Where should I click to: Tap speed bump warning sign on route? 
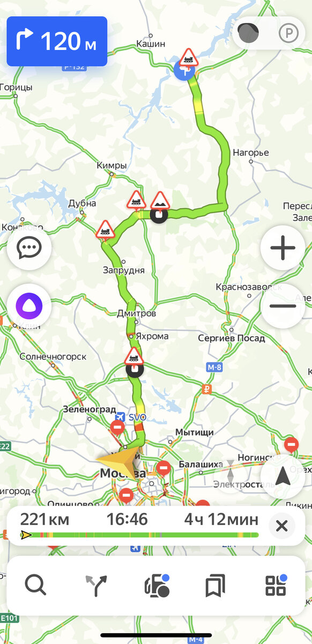pyautogui.click(x=159, y=202)
